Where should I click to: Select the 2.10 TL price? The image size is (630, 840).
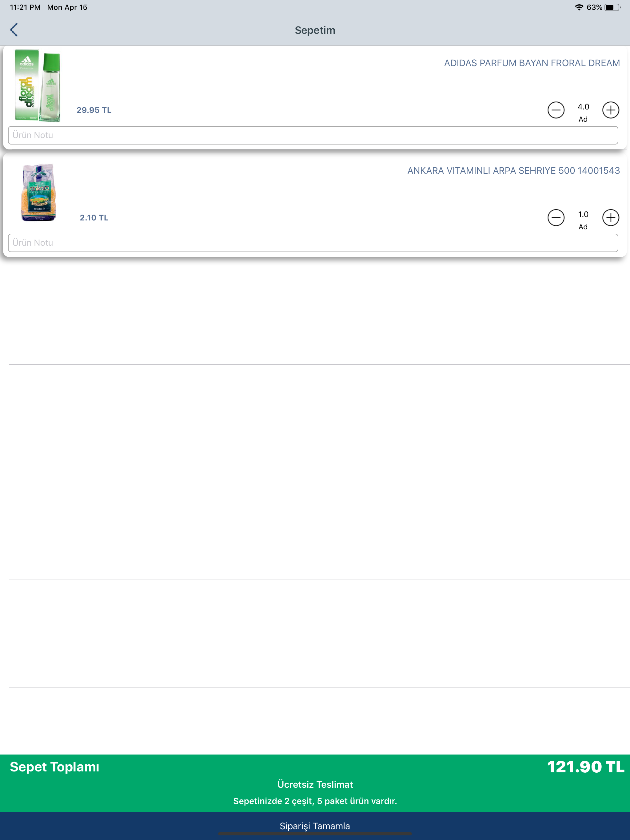click(94, 218)
